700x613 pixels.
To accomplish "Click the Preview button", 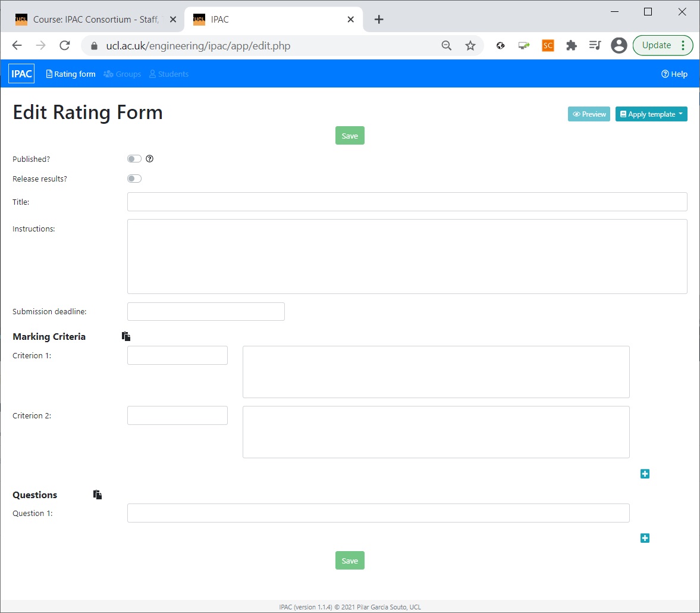I will (589, 114).
